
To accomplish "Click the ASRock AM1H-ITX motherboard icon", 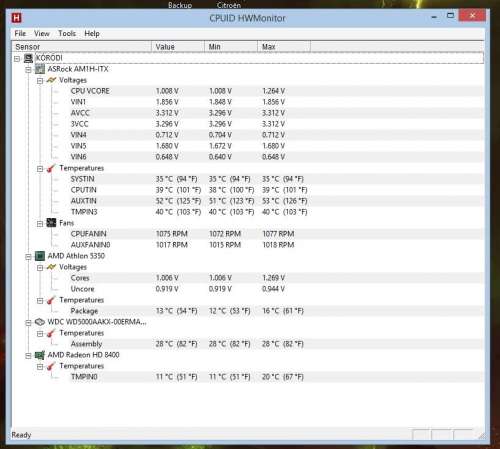I will tap(40, 69).
